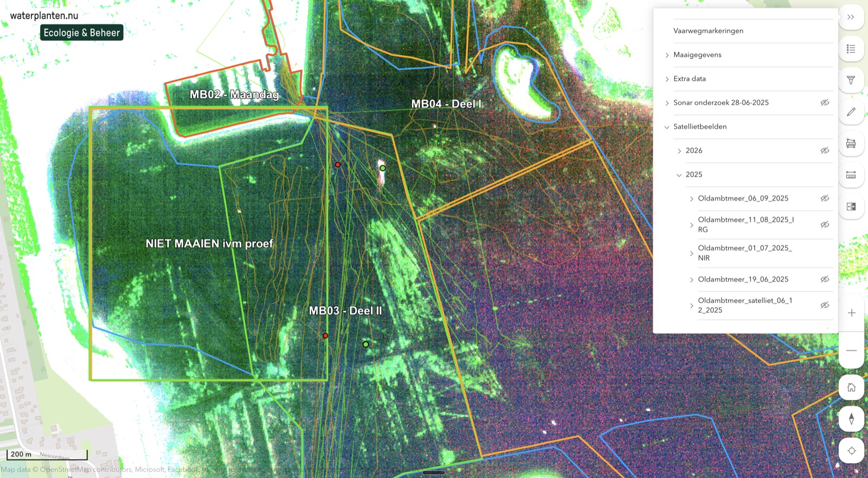The image size is (868, 478).
Task: Click the 200 m scale bar
Action: point(47,454)
